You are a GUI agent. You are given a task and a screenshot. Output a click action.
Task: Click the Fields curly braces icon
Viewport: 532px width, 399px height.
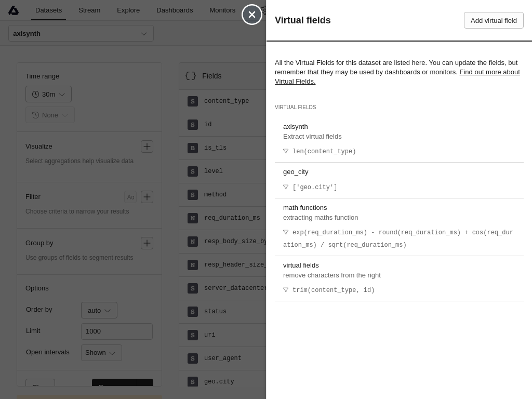[x=191, y=76]
